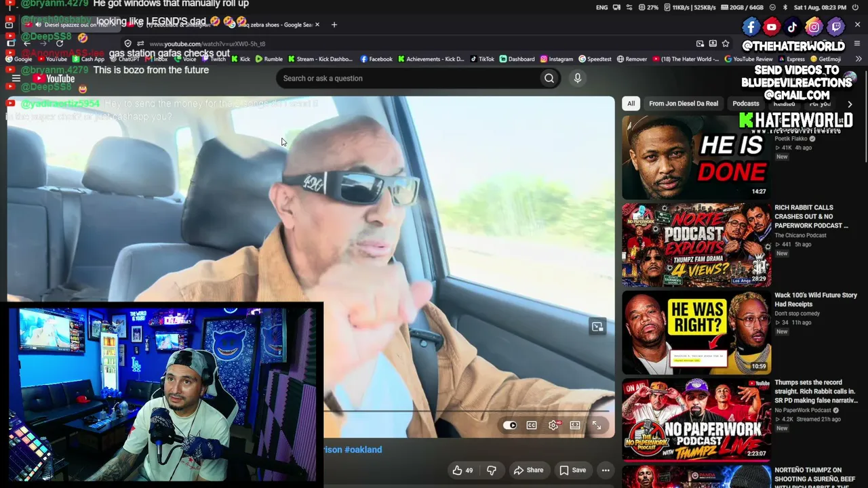Dislike the video with thumbs down
Image resolution: width=868 pixels, height=488 pixels.
click(492, 470)
